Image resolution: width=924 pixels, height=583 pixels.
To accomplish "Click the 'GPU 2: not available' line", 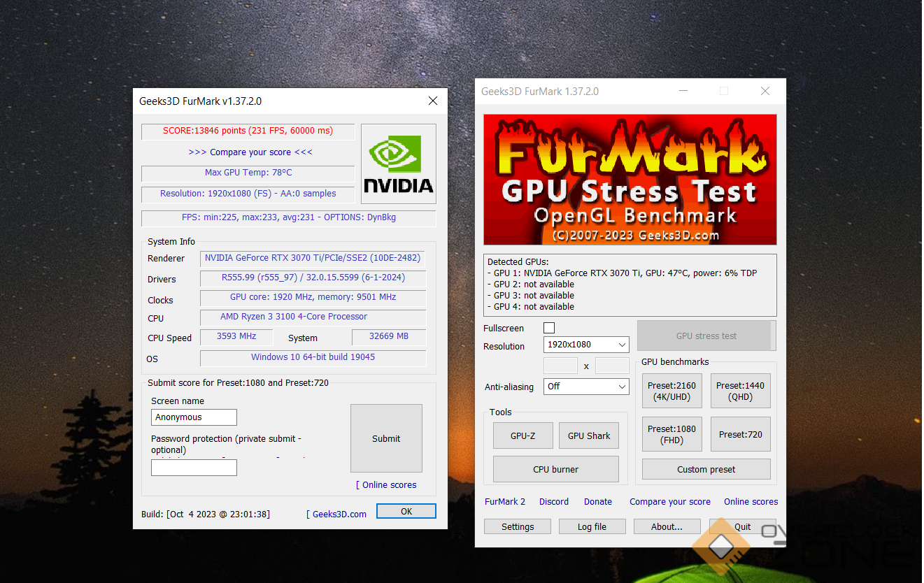I will click(x=531, y=285).
